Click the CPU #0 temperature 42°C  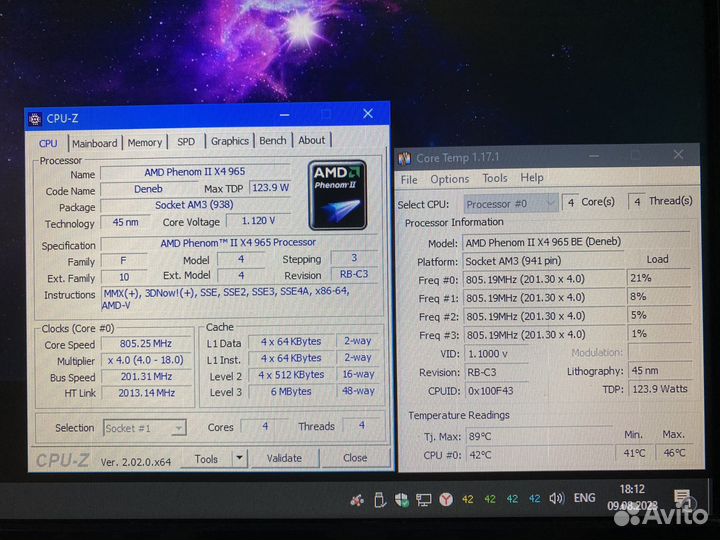pos(540,455)
